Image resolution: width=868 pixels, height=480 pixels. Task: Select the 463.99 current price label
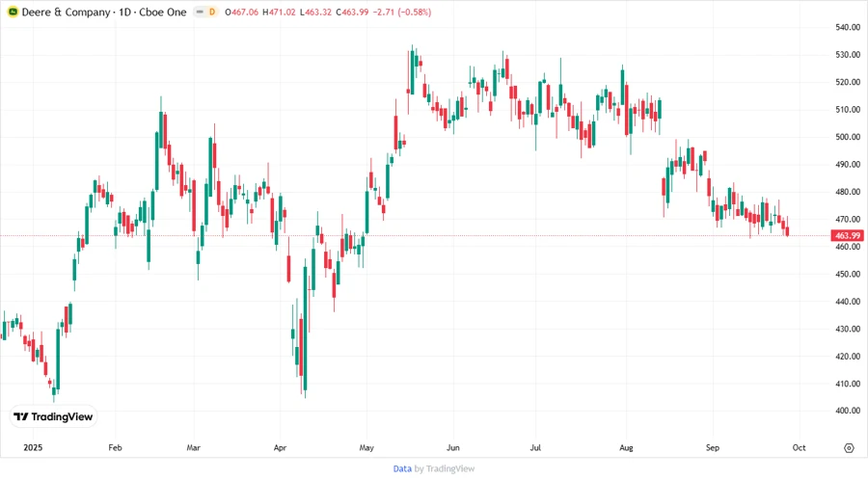tap(847, 235)
